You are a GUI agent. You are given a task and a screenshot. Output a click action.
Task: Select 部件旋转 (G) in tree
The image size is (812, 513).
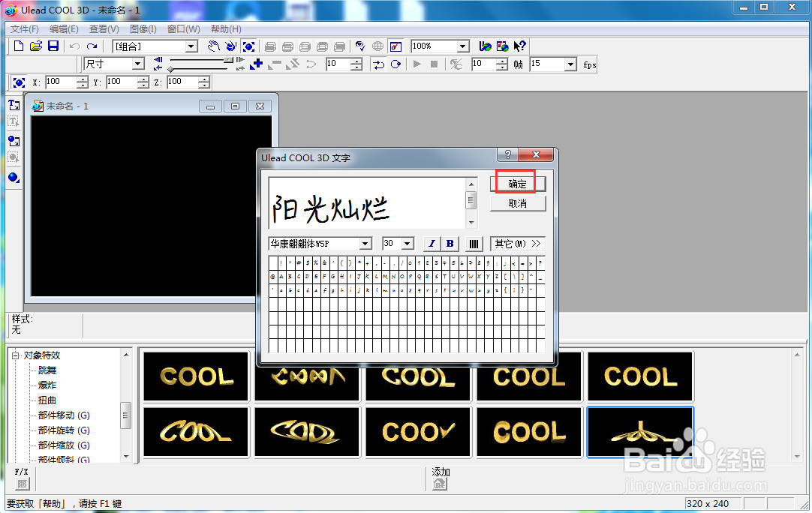pos(64,430)
